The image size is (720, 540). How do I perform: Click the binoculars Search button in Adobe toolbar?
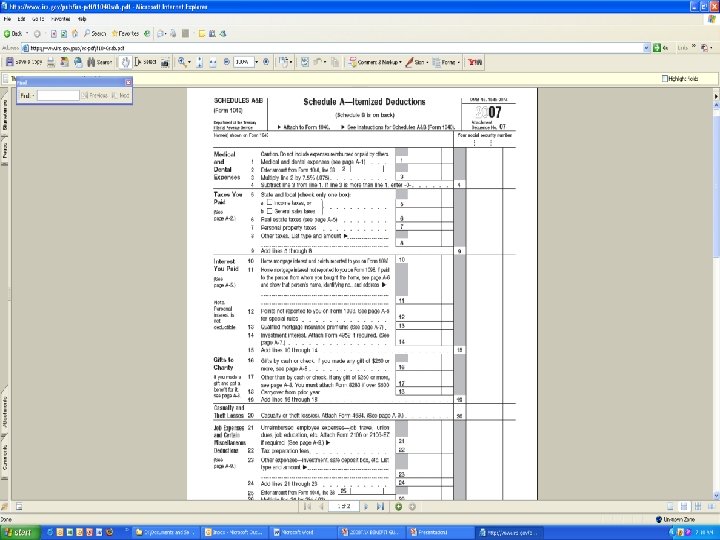pos(99,62)
